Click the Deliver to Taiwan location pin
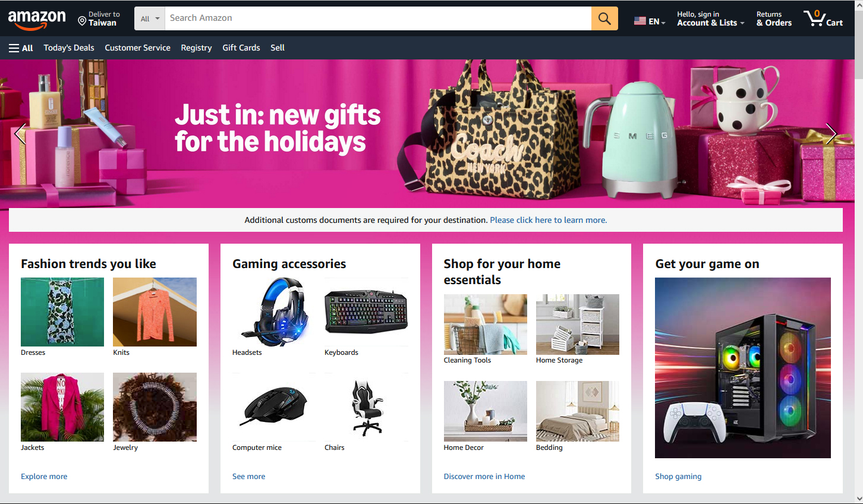 pyautogui.click(x=82, y=21)
